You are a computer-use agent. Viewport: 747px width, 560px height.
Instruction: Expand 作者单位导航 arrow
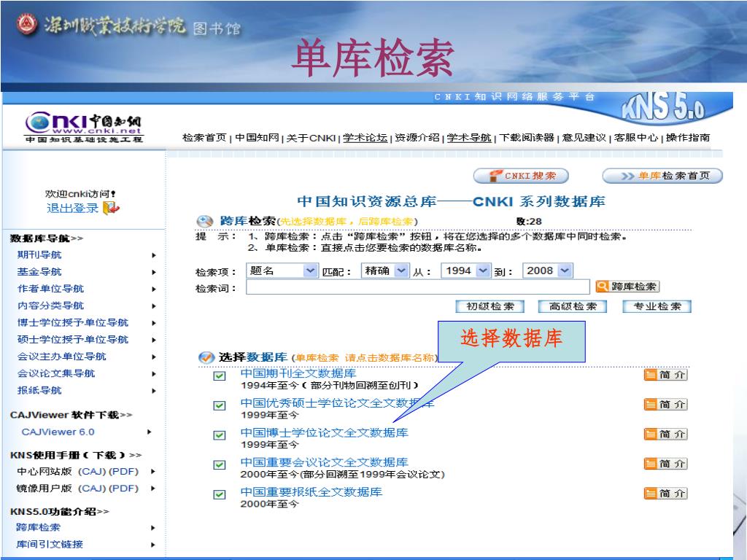pyautogui.click(x=154, y=289)
